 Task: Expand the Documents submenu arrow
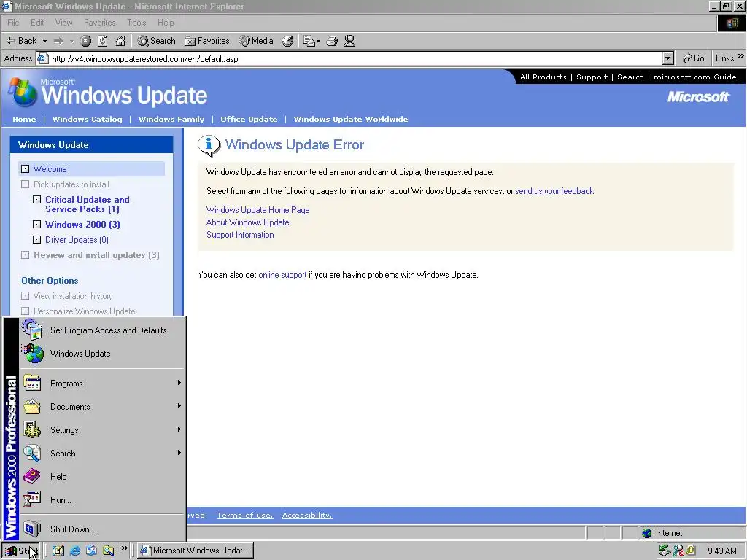pyautogui.click(x=179, y=406)
